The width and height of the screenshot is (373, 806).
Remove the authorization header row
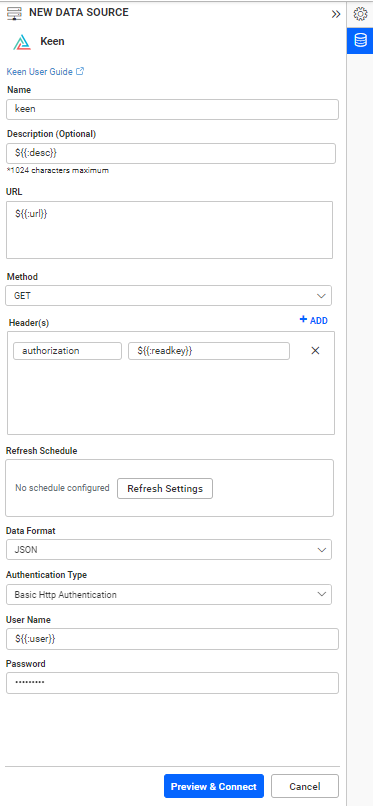click(x=315, y=351)
